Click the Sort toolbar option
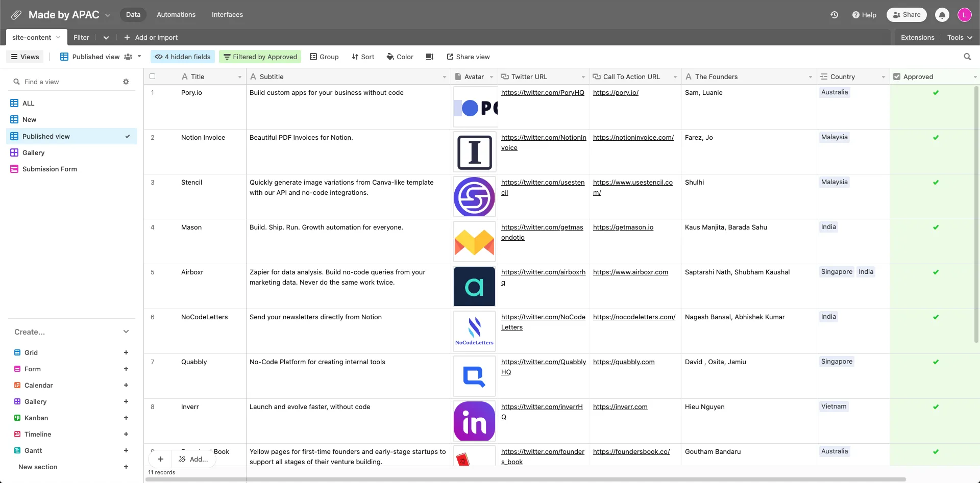Viewport: 980px width, 483px height. pyautogui.click(x=363, y=57)
